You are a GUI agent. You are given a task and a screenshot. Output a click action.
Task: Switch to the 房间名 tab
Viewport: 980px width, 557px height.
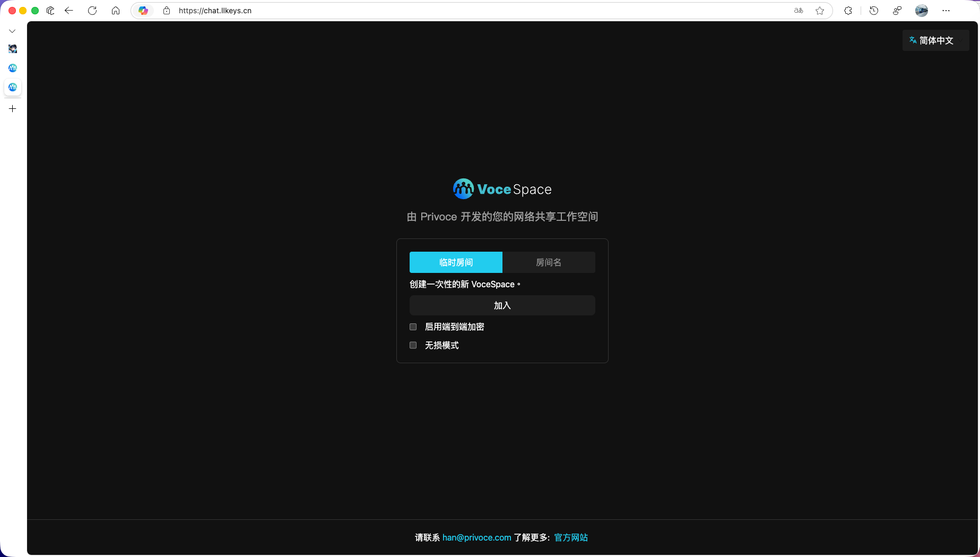click(x=549, y=262)
